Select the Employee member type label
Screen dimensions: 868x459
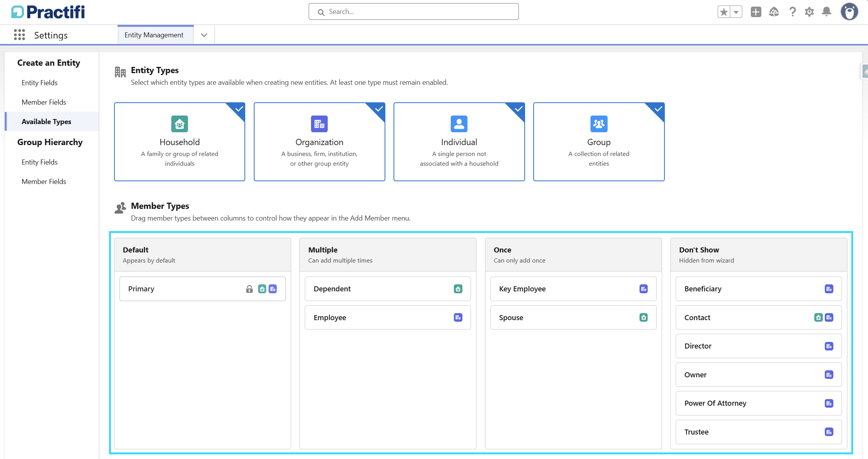[x=330, y=318]
